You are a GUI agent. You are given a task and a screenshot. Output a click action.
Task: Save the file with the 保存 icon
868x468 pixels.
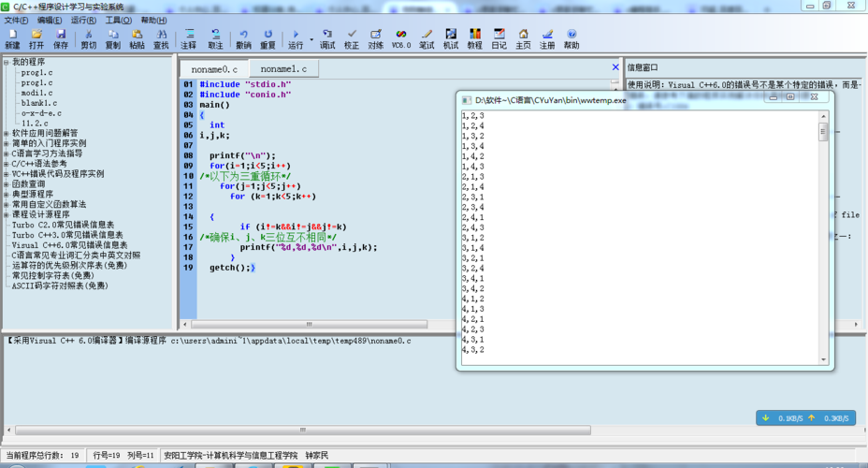pyautogui.click(x=61, y=38)
